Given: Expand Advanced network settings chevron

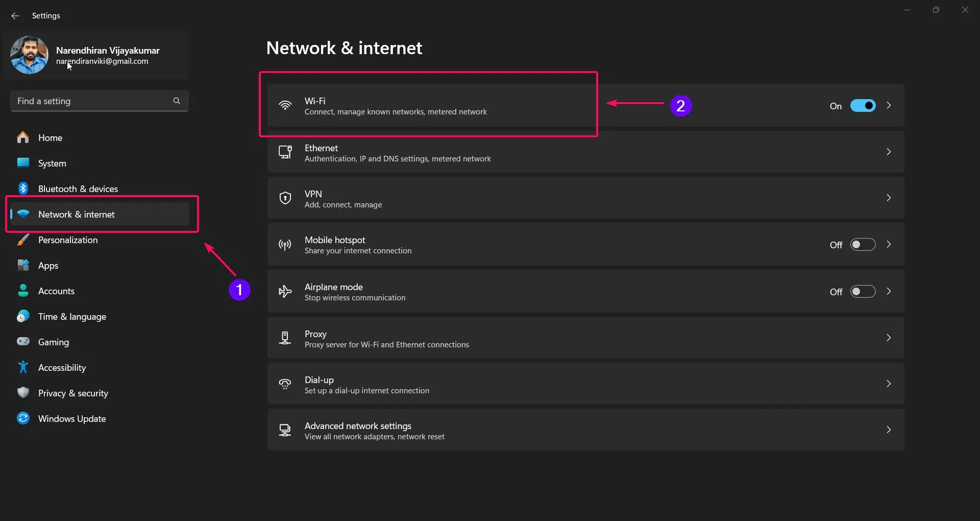Looking at the screenshot, I should [x=889, y=430].
